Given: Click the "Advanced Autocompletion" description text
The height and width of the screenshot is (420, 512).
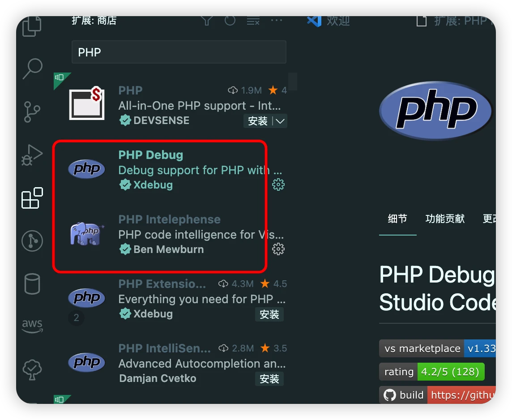Looking at the screenshot, I should point(202,363).
